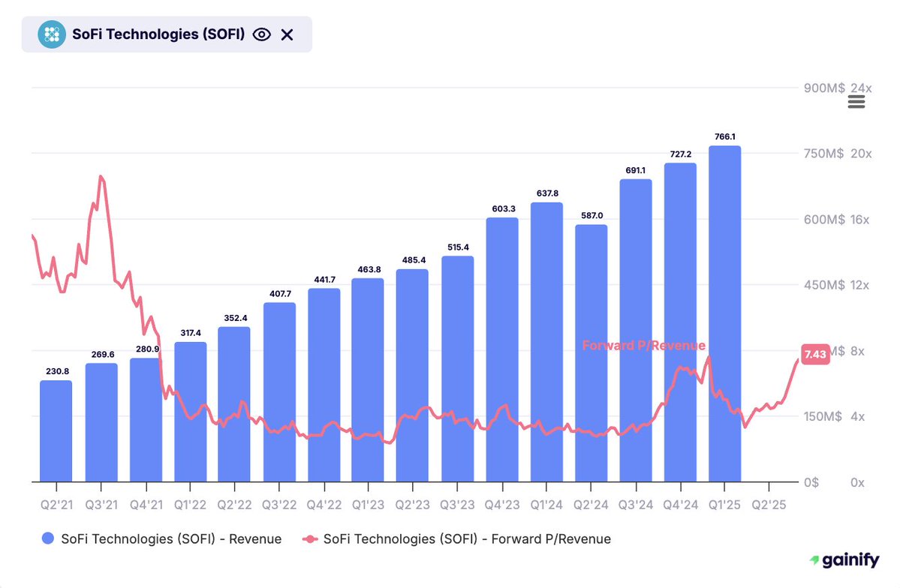Click the 7.43 current value badge
The image size is (900, 588).
point(815,354)
